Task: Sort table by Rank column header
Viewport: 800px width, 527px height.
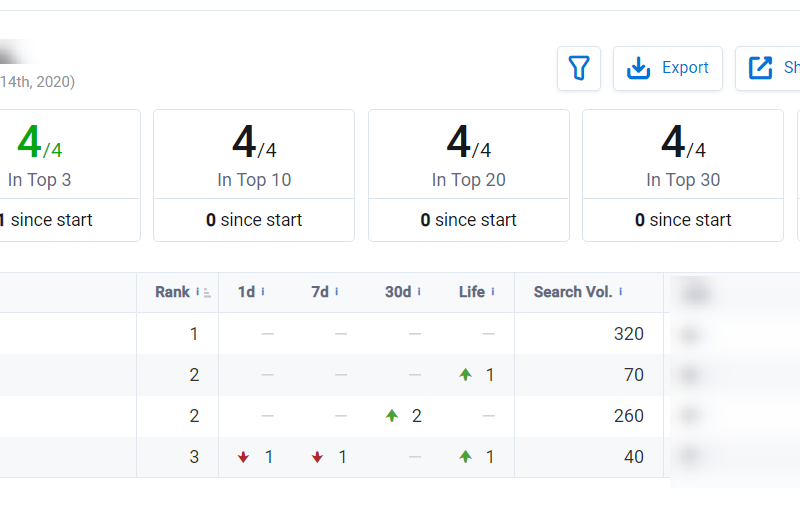Action: 172,292
